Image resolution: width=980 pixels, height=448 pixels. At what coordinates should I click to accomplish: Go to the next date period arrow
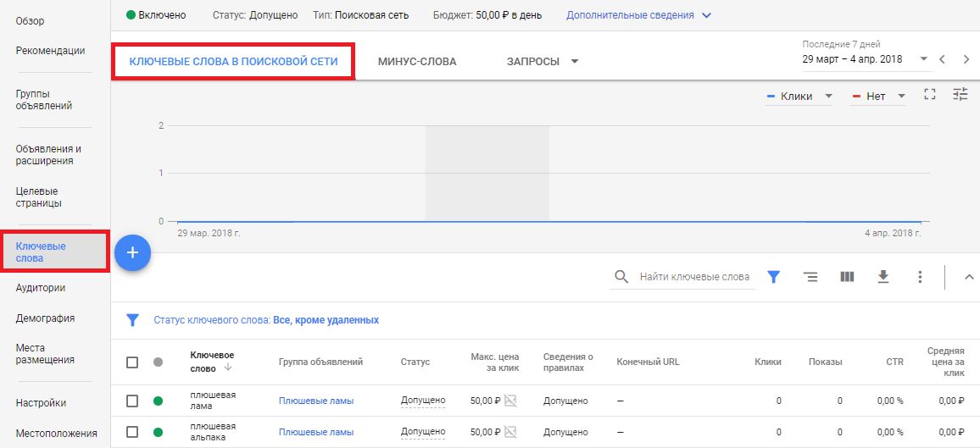point(966,59)
